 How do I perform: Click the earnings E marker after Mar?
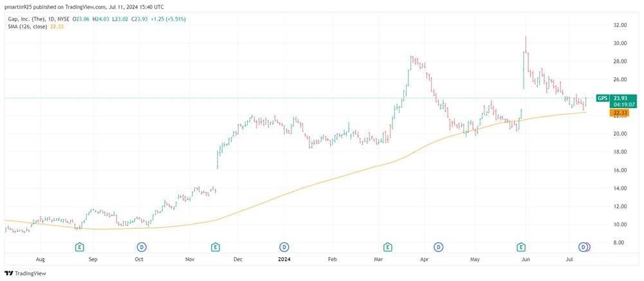pyautogui.click(x=387, y=246)
